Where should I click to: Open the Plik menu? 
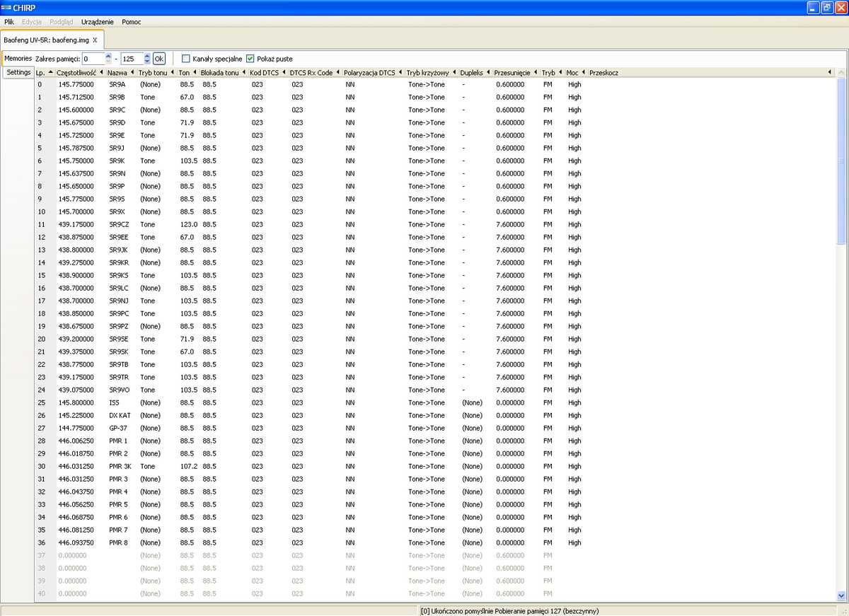[9, 22]
